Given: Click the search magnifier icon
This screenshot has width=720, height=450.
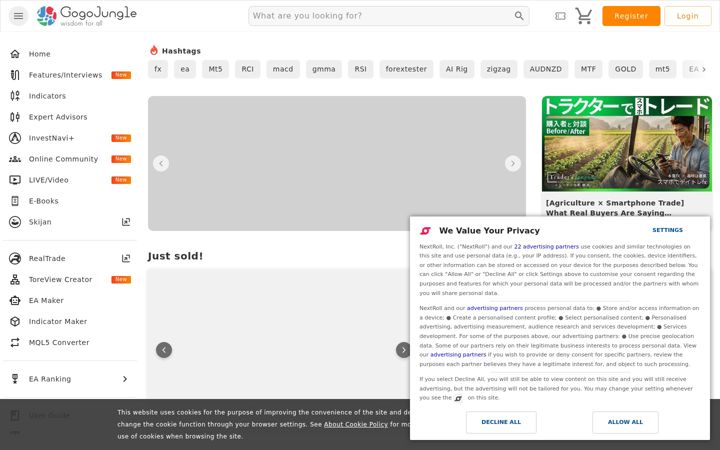Looking at the screenshot, I should [x=519, y=16].
